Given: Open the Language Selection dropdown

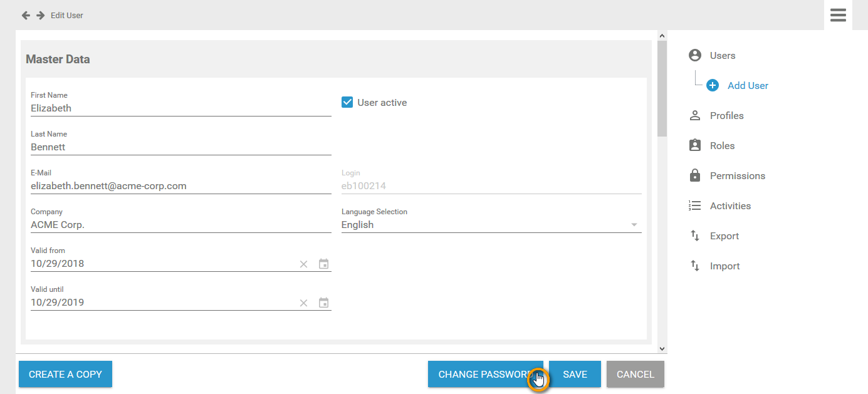Looking at the screenshot, I should (634, 224).
